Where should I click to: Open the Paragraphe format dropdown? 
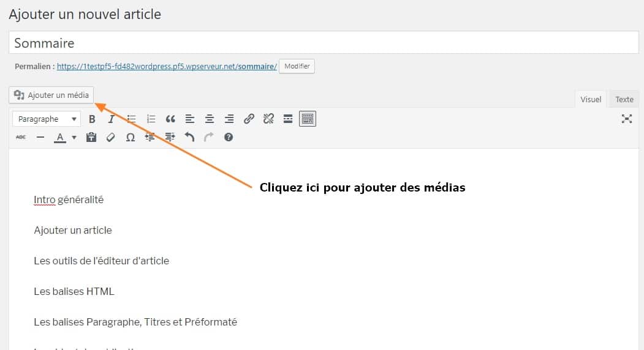[47, 119]
